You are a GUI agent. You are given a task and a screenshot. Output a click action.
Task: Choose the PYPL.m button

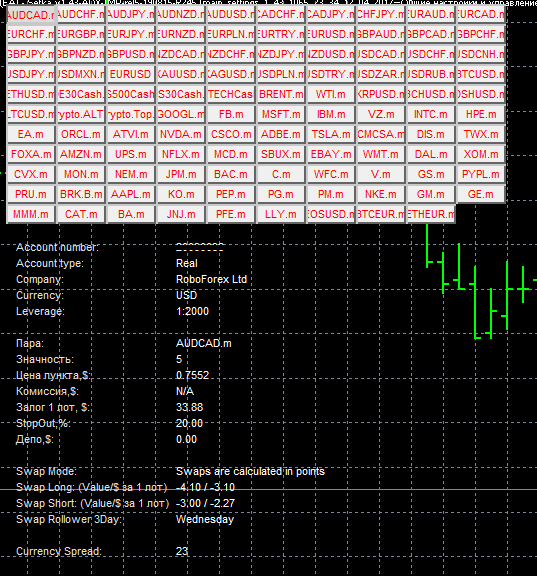pos(480,174)
